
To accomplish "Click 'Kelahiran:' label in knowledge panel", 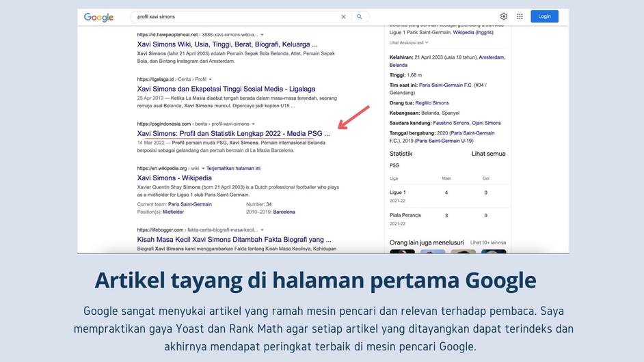I will coord(401,57).
